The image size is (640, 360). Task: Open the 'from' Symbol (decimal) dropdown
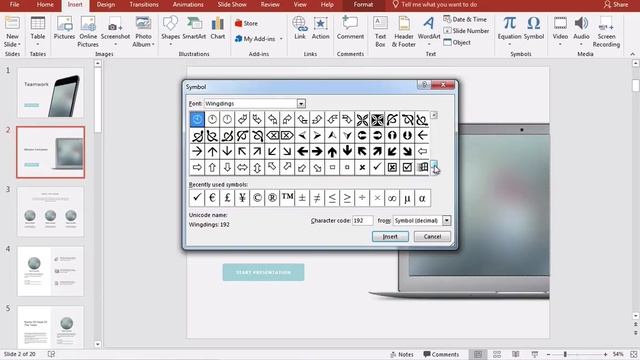tap(447, 220)
